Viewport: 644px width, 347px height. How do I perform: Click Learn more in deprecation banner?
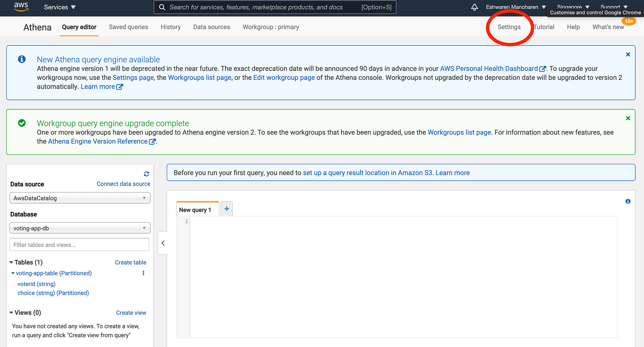click(x=102, y=86)
